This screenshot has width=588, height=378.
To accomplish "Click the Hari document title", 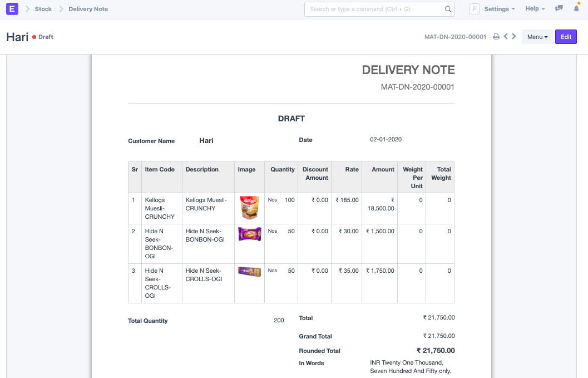I will (x=17, y=37).
